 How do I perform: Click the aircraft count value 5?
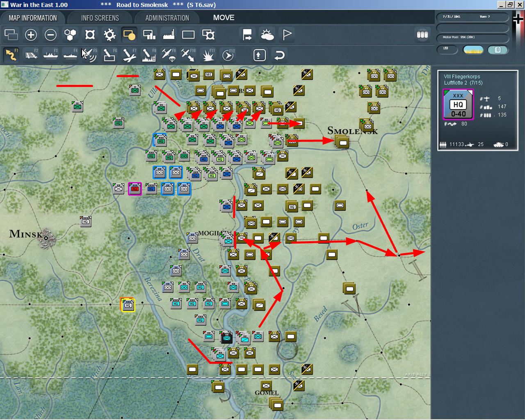pos(499,98)
